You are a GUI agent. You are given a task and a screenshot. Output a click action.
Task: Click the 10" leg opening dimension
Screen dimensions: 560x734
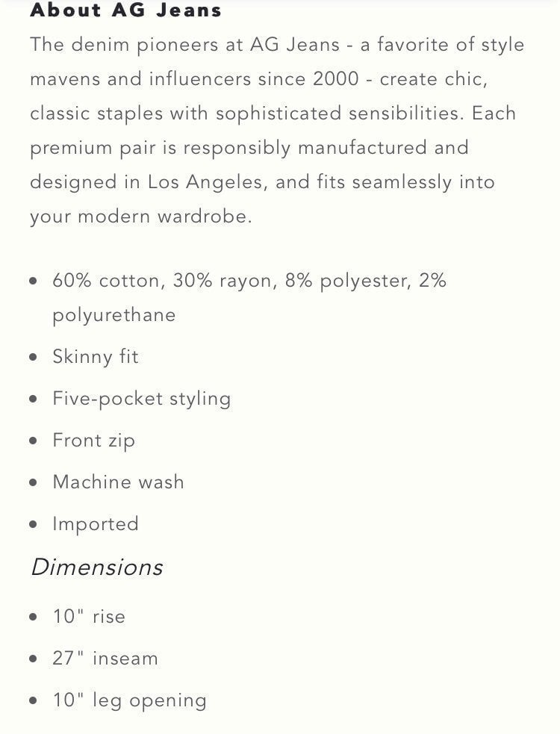click(x=129, y=700)
